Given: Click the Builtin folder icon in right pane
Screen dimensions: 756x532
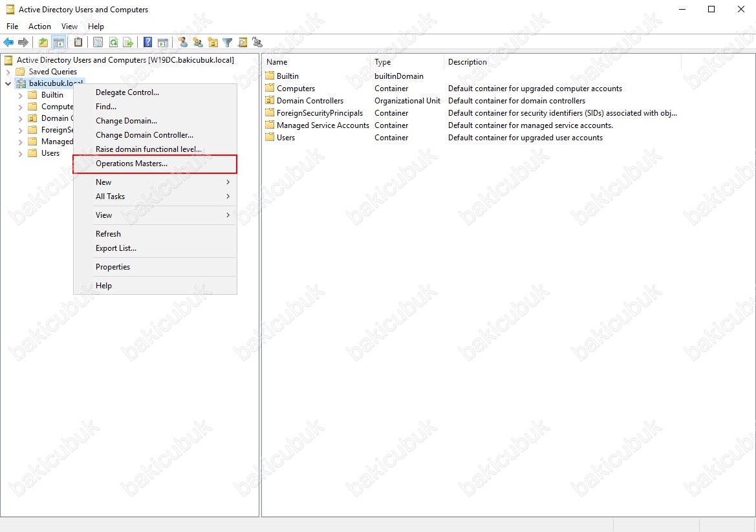Looking at the screenshot, I should 270,76.
